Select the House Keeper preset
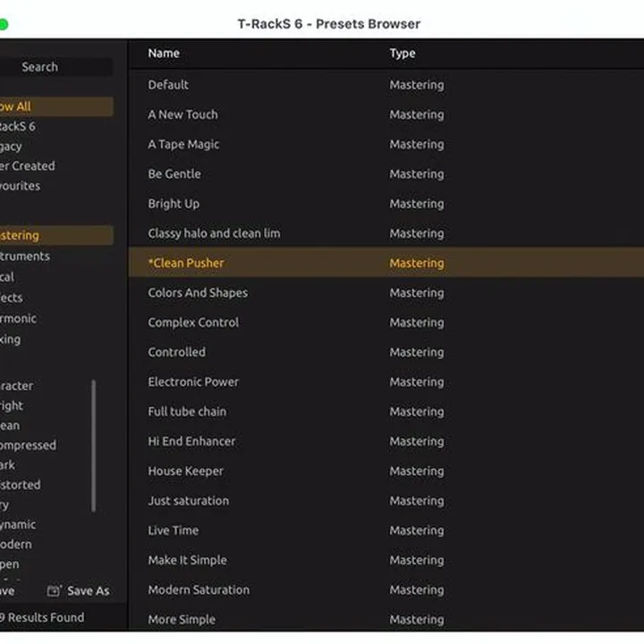Image resolution: width=644 pixels, height=644 pixels. tap(386, 471)
